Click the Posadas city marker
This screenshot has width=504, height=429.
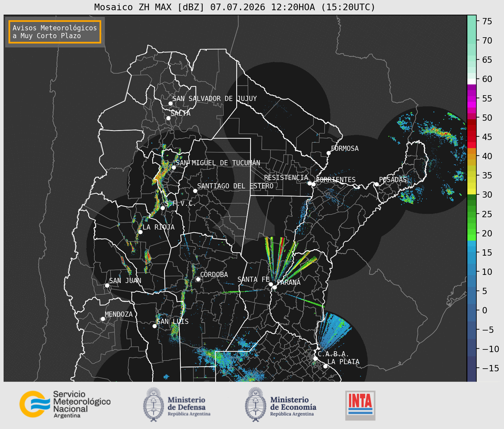pyautogui.click(x=376, y=184)
